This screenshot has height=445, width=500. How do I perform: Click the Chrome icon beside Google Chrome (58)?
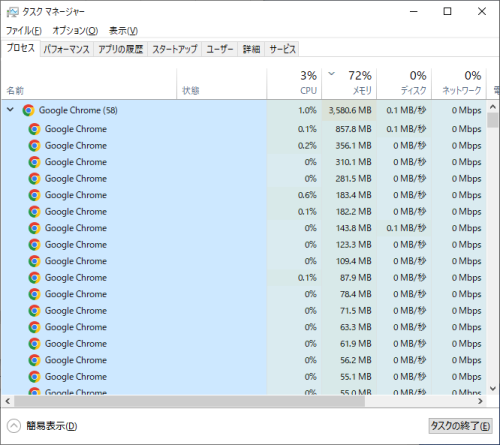pyautogui.click(x=29, y=110)
